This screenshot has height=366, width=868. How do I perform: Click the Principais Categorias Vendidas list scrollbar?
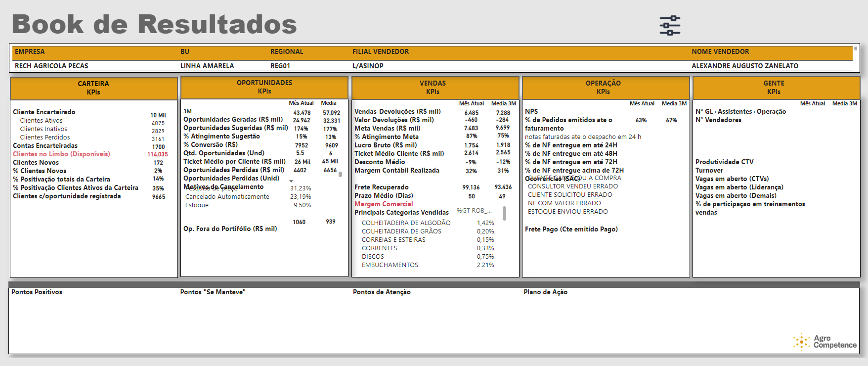504,213
